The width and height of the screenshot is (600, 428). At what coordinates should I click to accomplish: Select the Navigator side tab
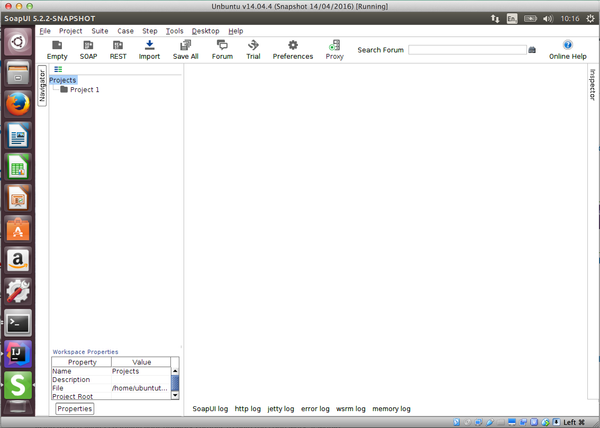point(42,85)
